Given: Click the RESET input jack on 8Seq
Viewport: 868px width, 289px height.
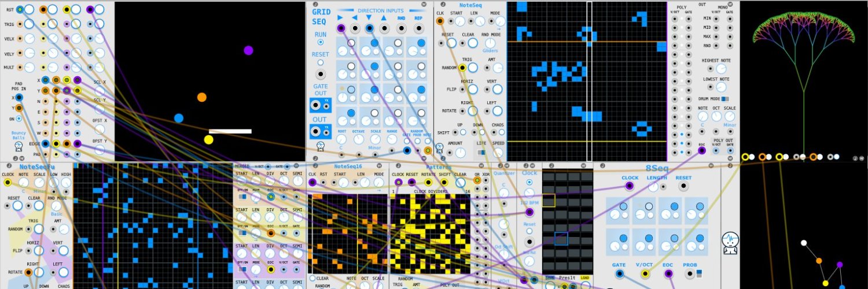Looking at the screenshot, I should tap(683, 186).
